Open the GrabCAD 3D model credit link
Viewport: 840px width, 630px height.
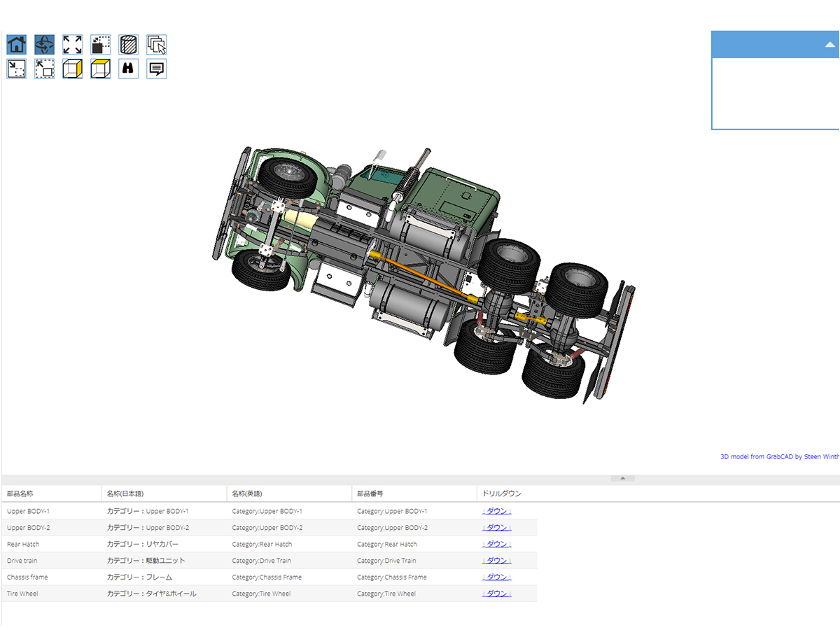[780, 456]
